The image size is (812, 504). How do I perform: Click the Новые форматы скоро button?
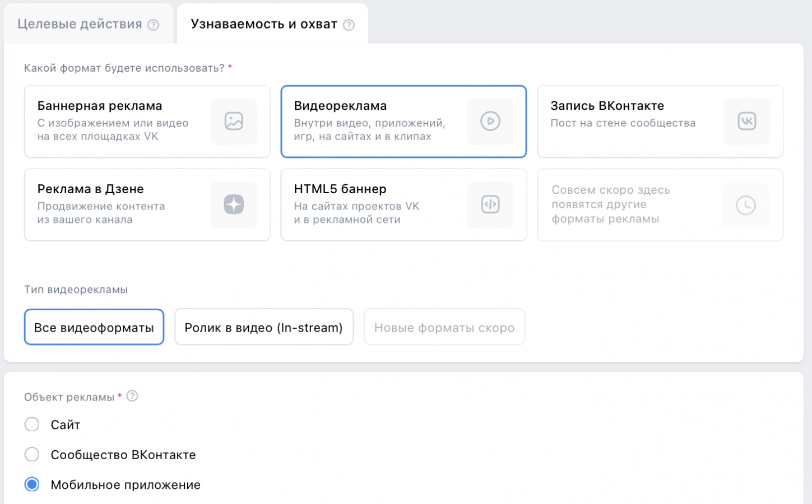[444, 327]
